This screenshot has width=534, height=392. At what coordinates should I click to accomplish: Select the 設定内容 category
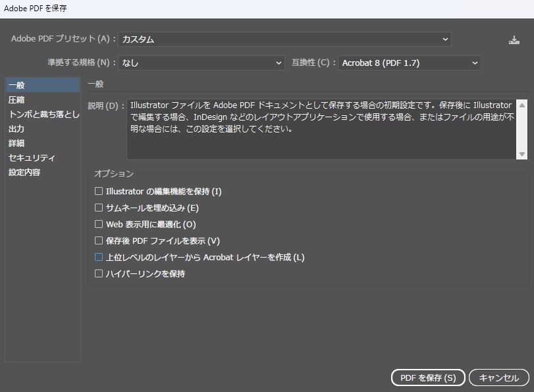43,172
